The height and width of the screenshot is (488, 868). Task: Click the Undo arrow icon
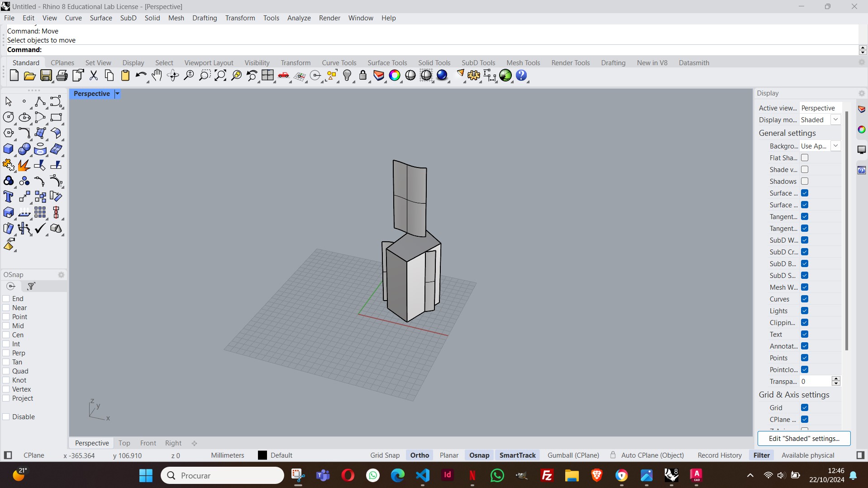[x=141, y=76]
